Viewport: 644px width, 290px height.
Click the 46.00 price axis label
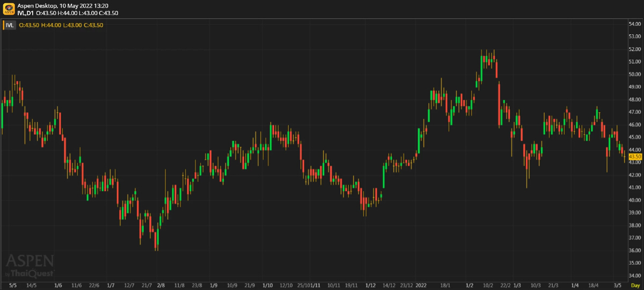[x=635, y=125]
